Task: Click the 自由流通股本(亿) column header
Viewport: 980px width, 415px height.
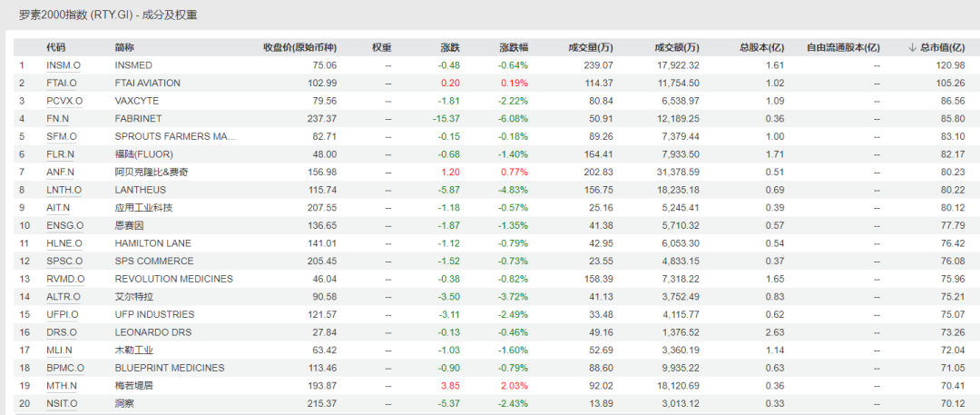Action: pos(843,47)
